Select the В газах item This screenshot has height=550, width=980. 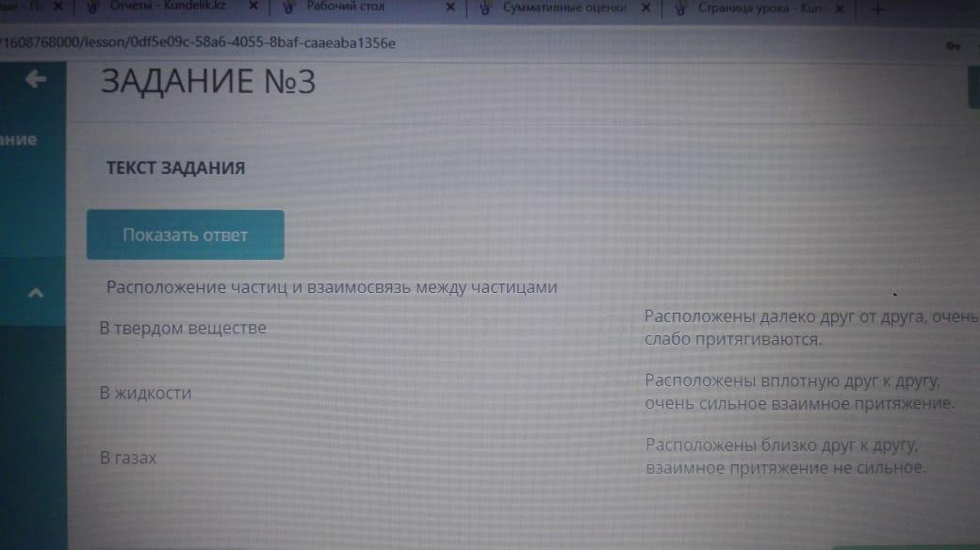pyautogui.click(x=128, y=458)
